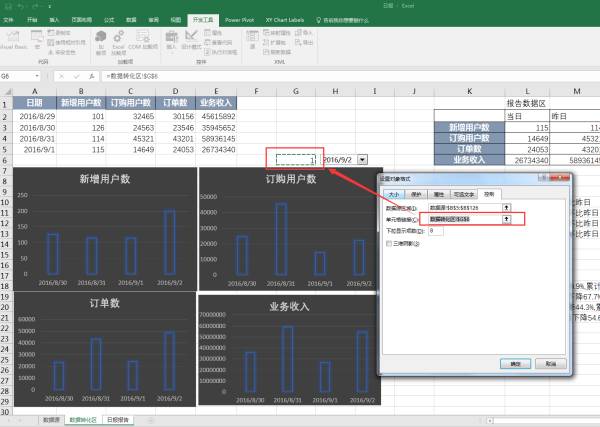Switch to the Power Pivot tab
Viewport: 600px width, 427px height.
[240, 20]
